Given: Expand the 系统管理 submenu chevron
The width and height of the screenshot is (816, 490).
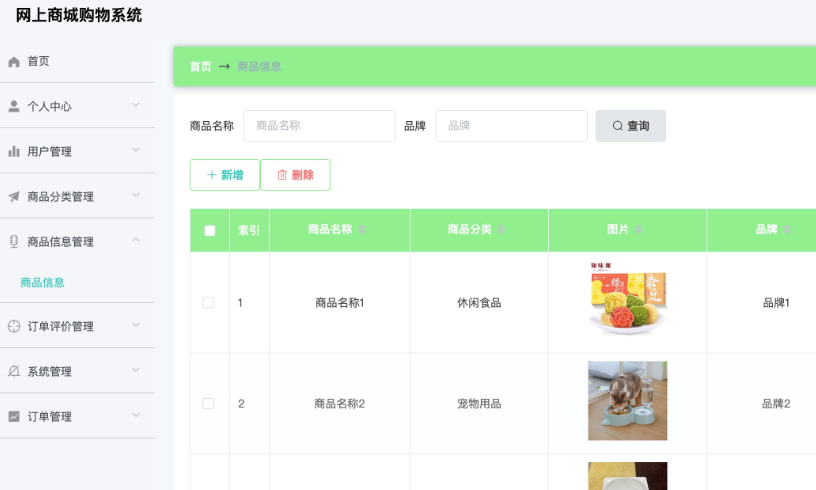Looking at the screenshot, I should (x=136, y=370).
